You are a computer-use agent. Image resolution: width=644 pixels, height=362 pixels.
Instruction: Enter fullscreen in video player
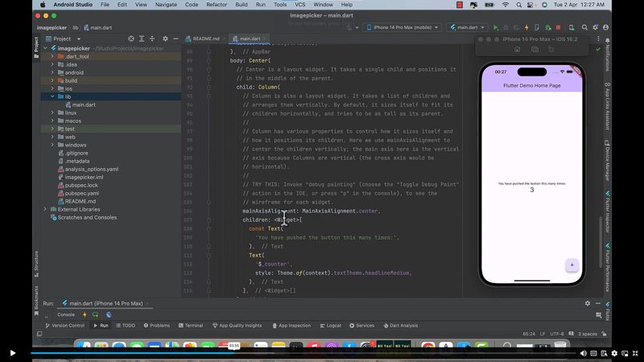[x=635, y=353]
